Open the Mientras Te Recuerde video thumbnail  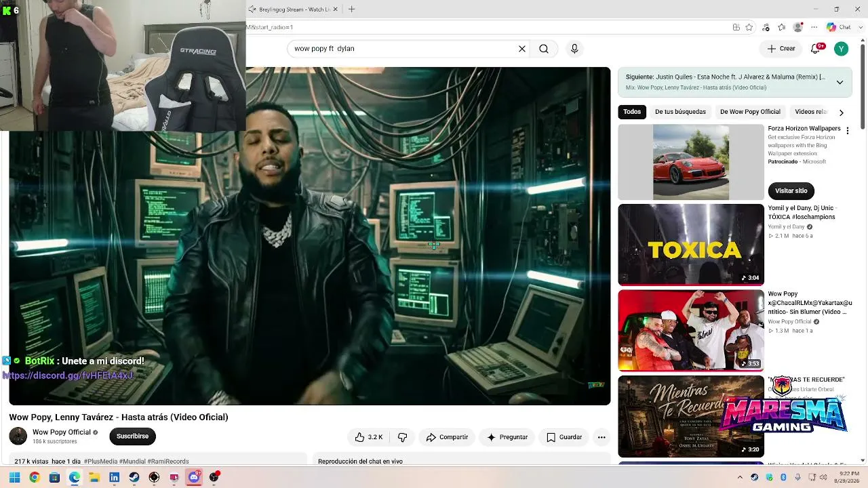tap(691, 416)
